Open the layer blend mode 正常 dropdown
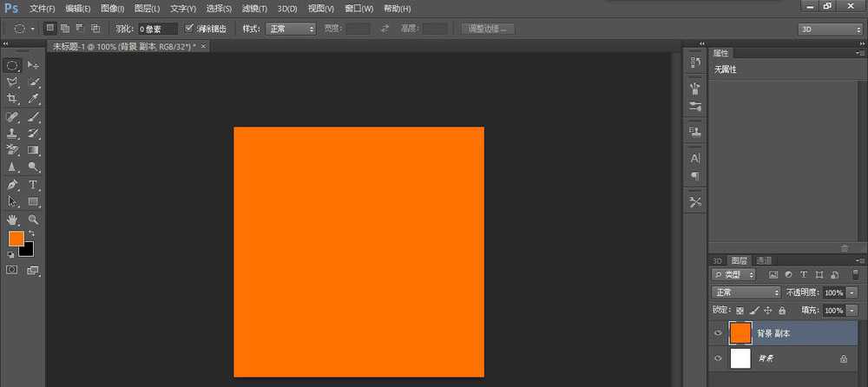This screenshot has height=387, width=868. pos(746,292)
